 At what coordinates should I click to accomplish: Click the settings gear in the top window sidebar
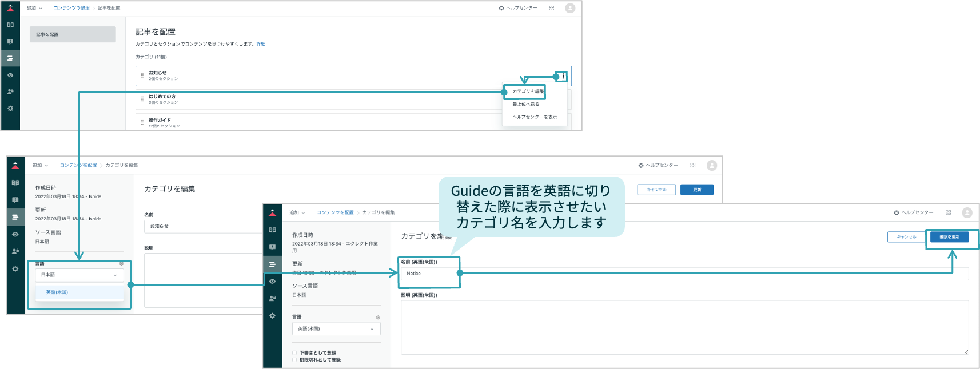(x=10, y=108)
